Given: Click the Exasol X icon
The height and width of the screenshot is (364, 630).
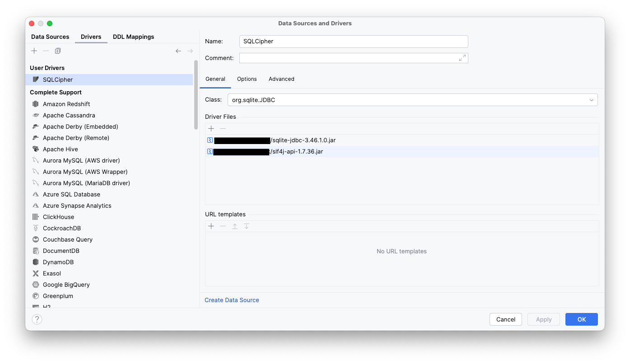Looking at the screenshot, I should 36,273.
